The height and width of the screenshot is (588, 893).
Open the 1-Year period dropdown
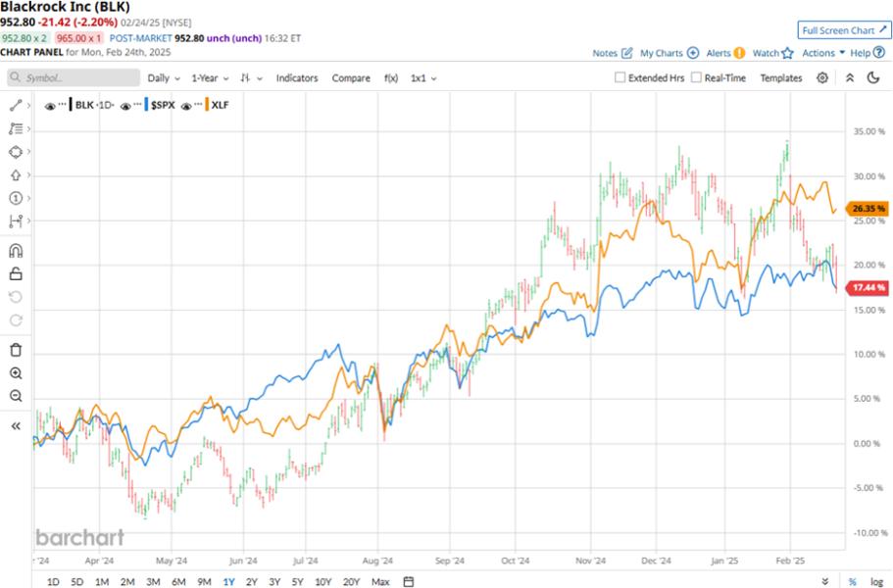point(210,78)
